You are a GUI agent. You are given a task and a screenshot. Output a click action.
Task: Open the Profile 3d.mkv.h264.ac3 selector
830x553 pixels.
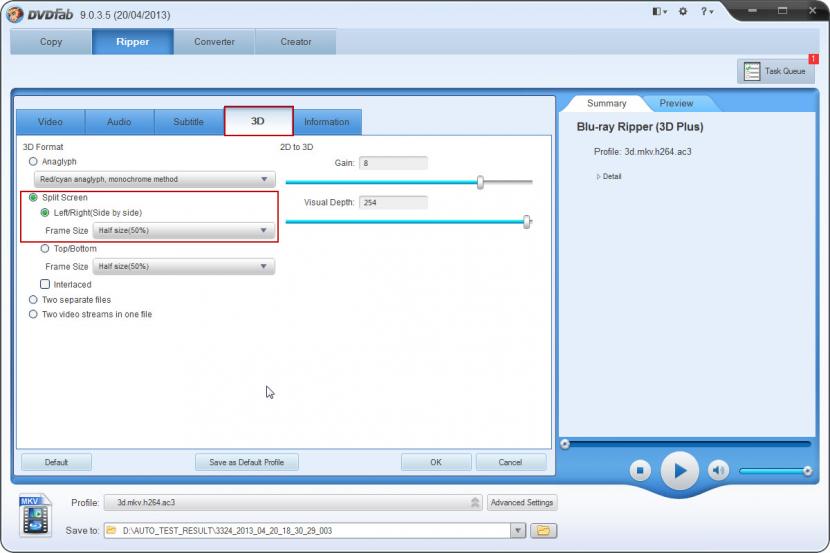293,502
